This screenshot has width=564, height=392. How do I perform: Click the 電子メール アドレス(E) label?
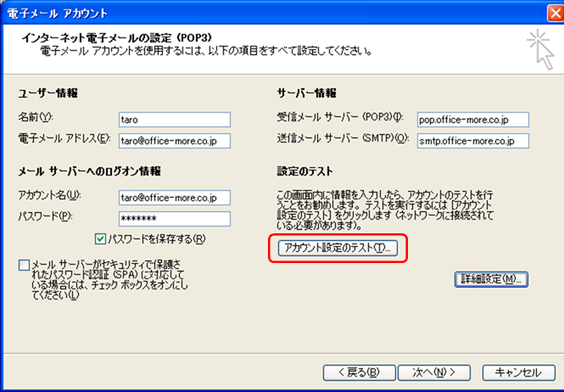(x=64, y=138)
